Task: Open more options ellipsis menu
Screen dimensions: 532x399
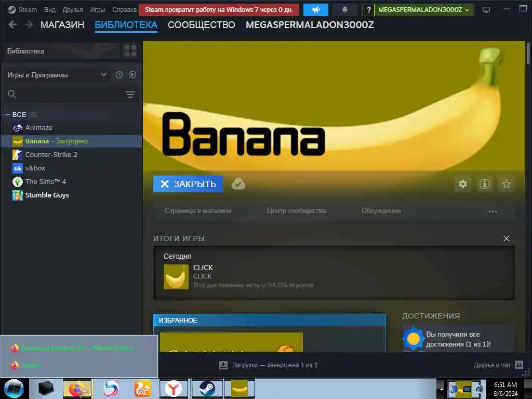Action: tap(493, 211)
